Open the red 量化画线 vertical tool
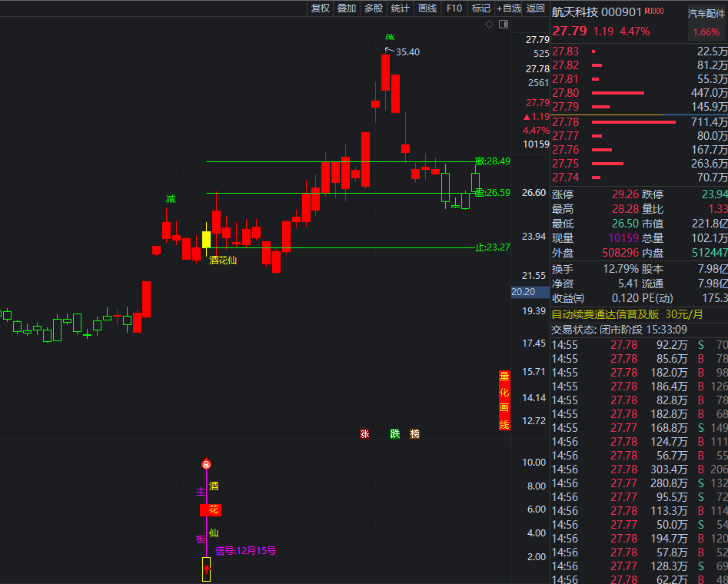The height and width of the screenshot is (584, 728). tap(504, 400)
